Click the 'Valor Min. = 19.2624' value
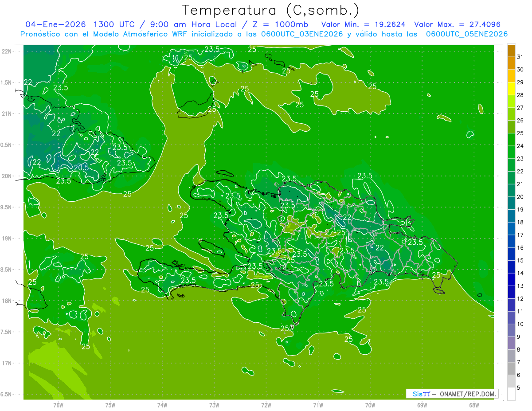532x411 pixels. [364, 24]
